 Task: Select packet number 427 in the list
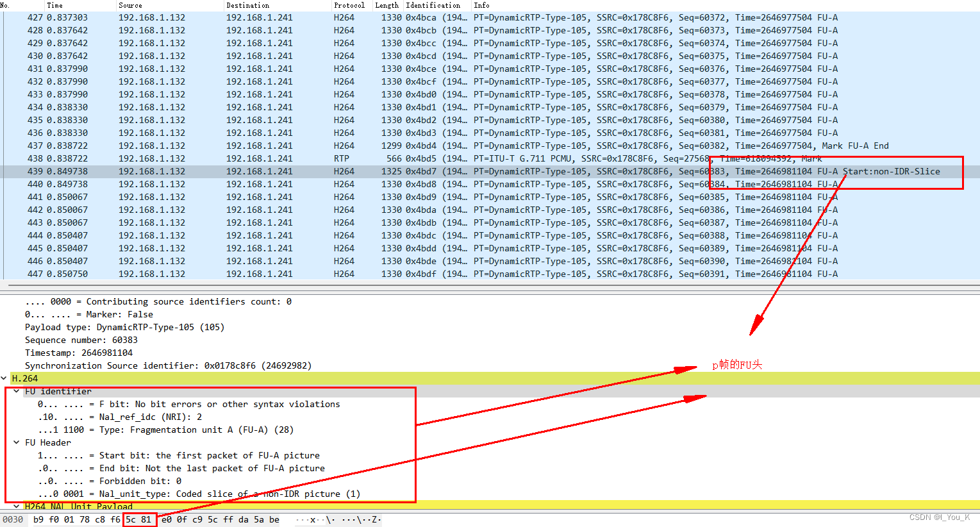490,17
